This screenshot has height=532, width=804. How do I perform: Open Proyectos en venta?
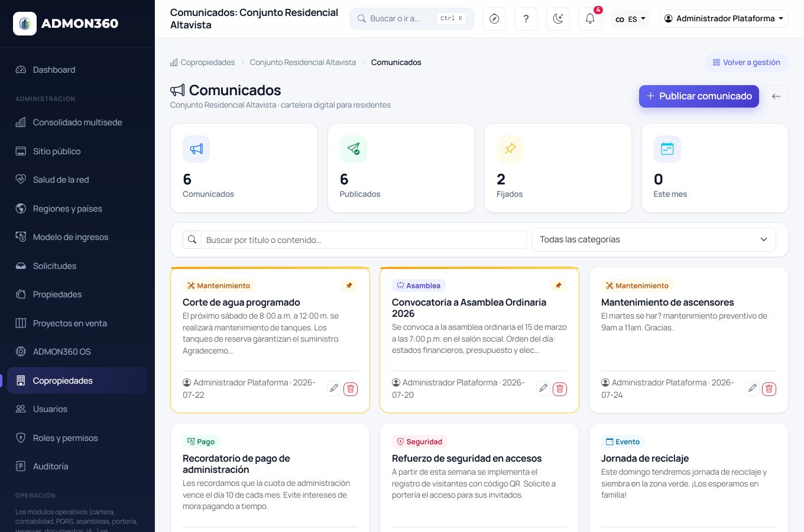77,323
